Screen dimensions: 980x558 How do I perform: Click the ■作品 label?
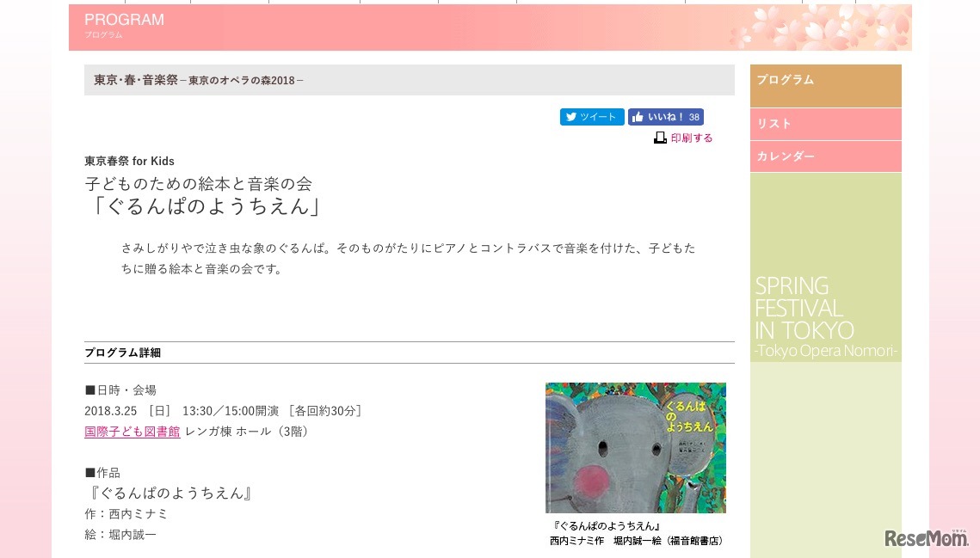102,473
